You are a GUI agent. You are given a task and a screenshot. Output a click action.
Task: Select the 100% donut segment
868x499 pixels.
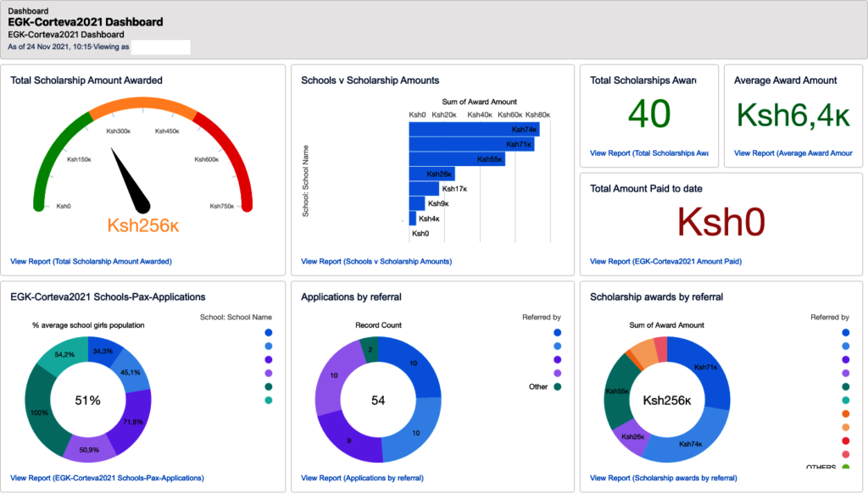click(x=39, y=411)
